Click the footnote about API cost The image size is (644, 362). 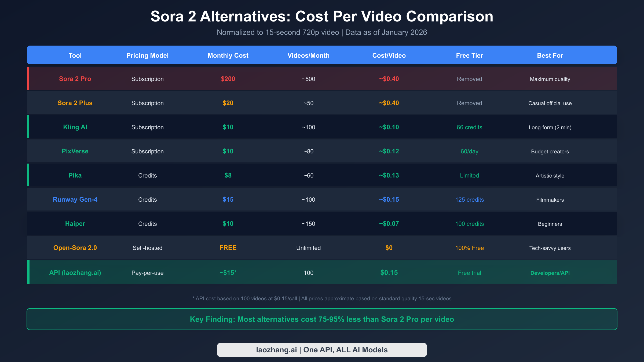pos(322,298)
